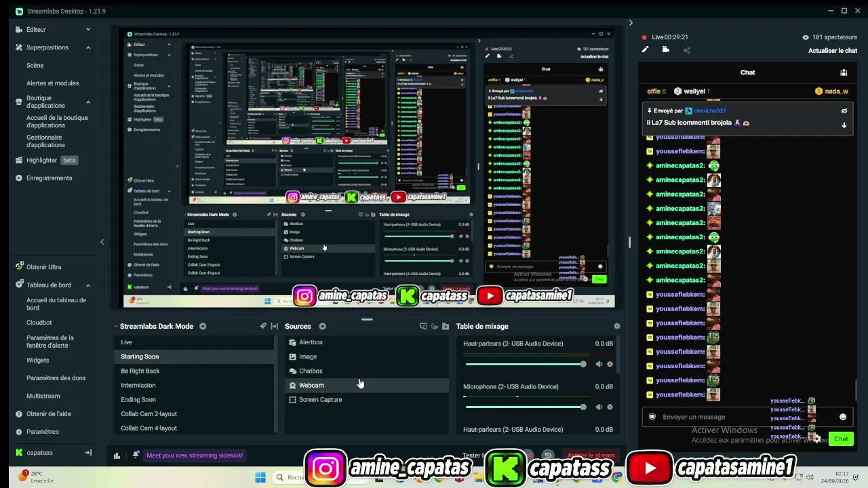The height and width of the screenshot is (488, 868).
Task: Open Accueil du tableau de bord
Action: point(56,304)
